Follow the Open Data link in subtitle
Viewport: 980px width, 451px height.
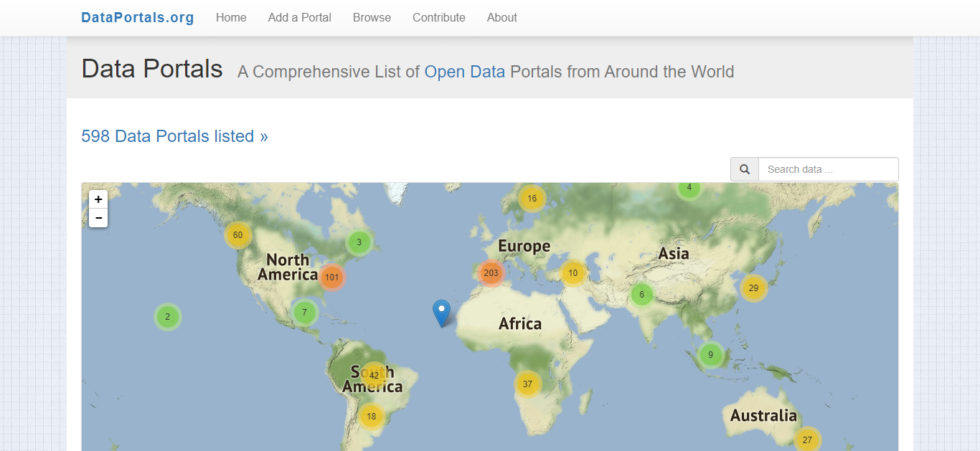464,72
